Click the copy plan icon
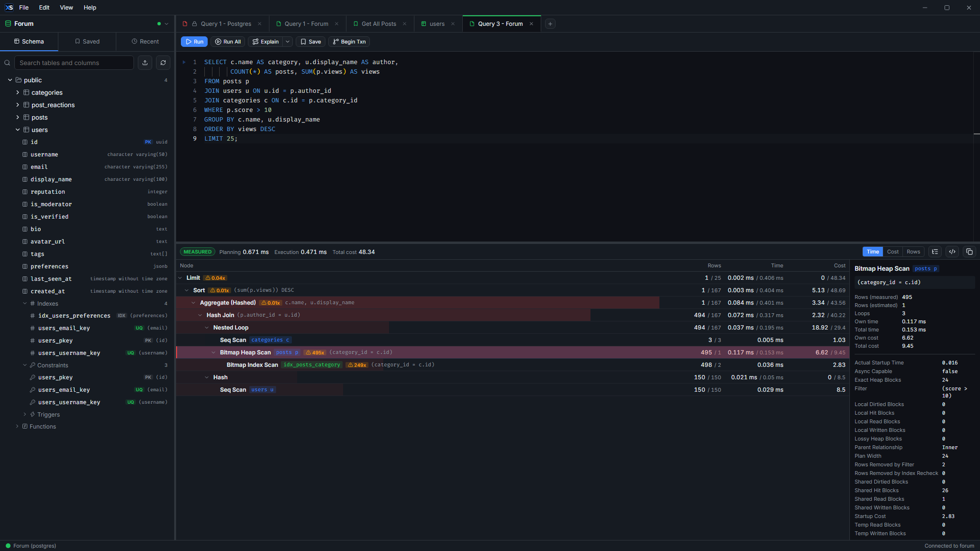 tap(969, 252)
